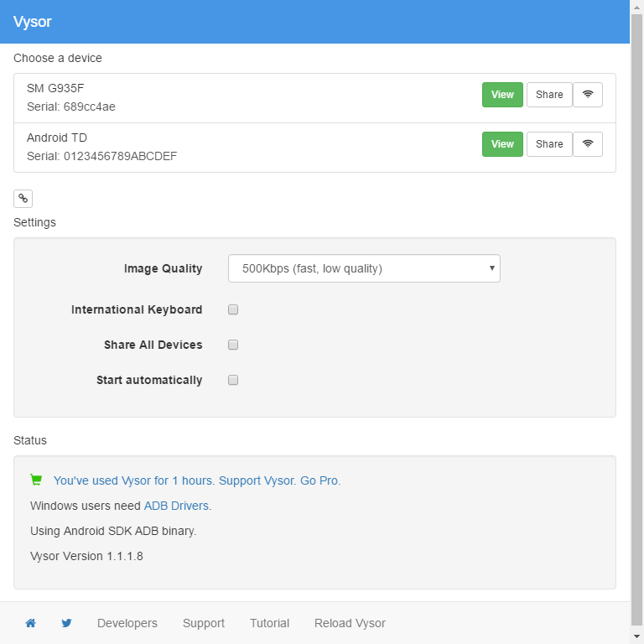Open the home icon in footer

click(31, 623)
